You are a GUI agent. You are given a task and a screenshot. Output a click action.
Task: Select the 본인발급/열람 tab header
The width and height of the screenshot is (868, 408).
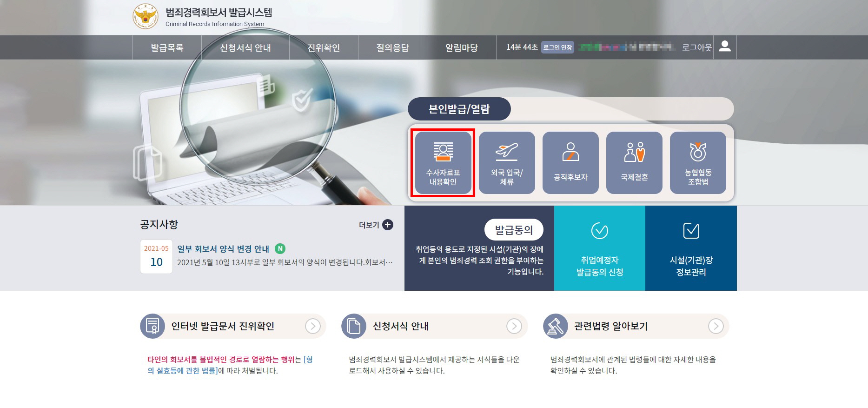click(459, 109)
